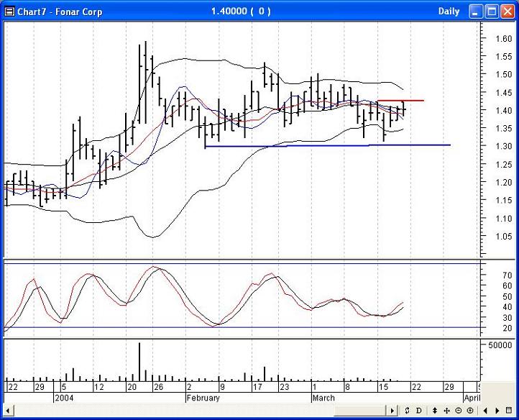Zoom out with the minus circle icon
This screenshot has height=420, width=519.
458,411
